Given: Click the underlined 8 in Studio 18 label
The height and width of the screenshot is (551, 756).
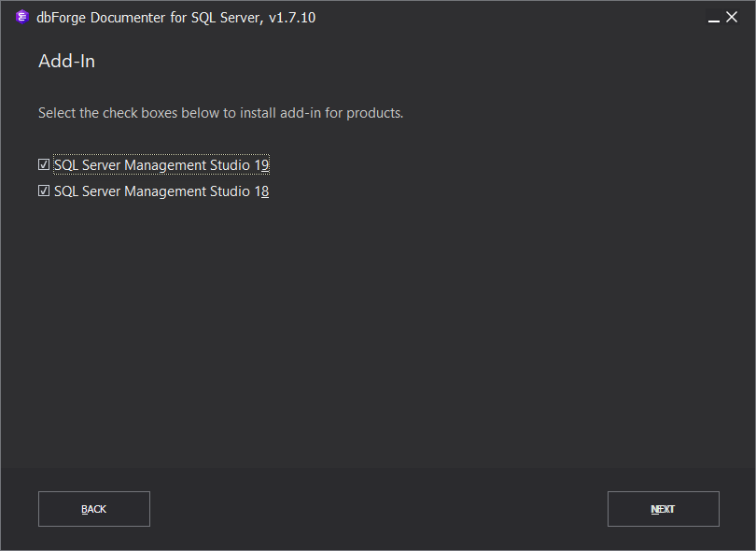Looking at the screenshot, I should (265, 191).
